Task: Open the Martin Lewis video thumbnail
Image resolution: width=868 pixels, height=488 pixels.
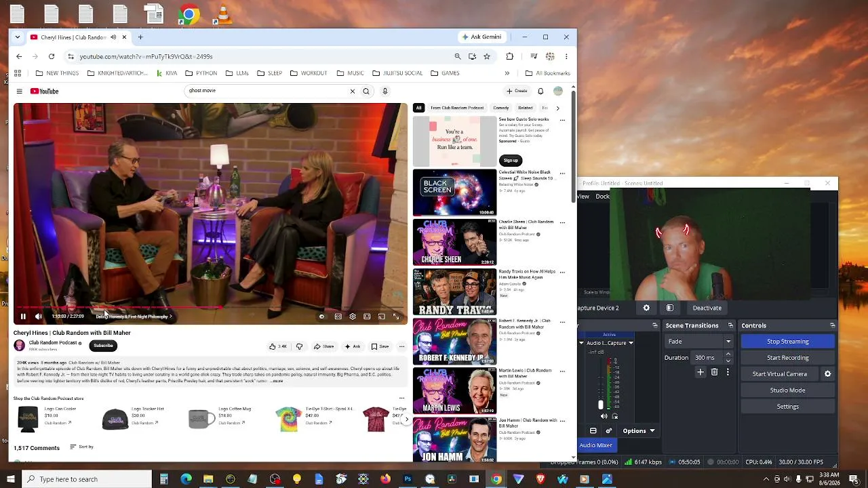Action: click(454, 391)
